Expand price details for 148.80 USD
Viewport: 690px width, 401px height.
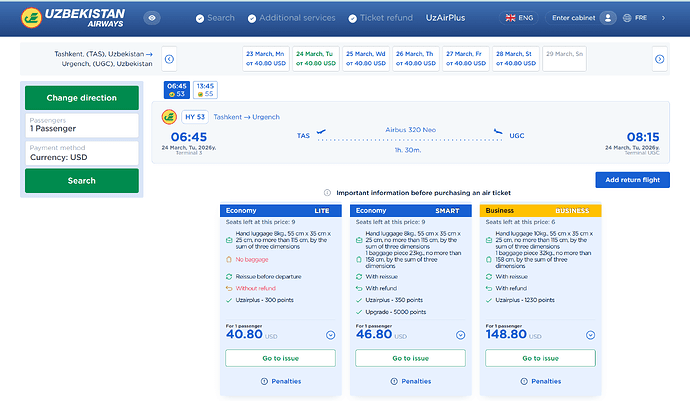pyautogui.click(x=591, y=335)
